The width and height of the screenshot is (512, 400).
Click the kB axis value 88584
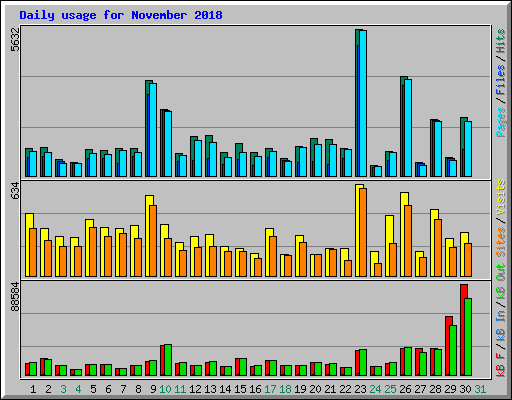(x=15, y=296)
